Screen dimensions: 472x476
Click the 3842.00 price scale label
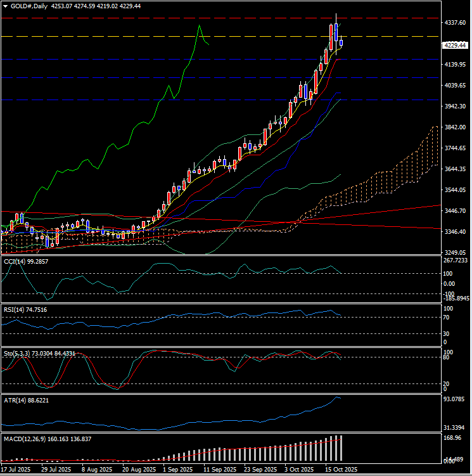455,127
